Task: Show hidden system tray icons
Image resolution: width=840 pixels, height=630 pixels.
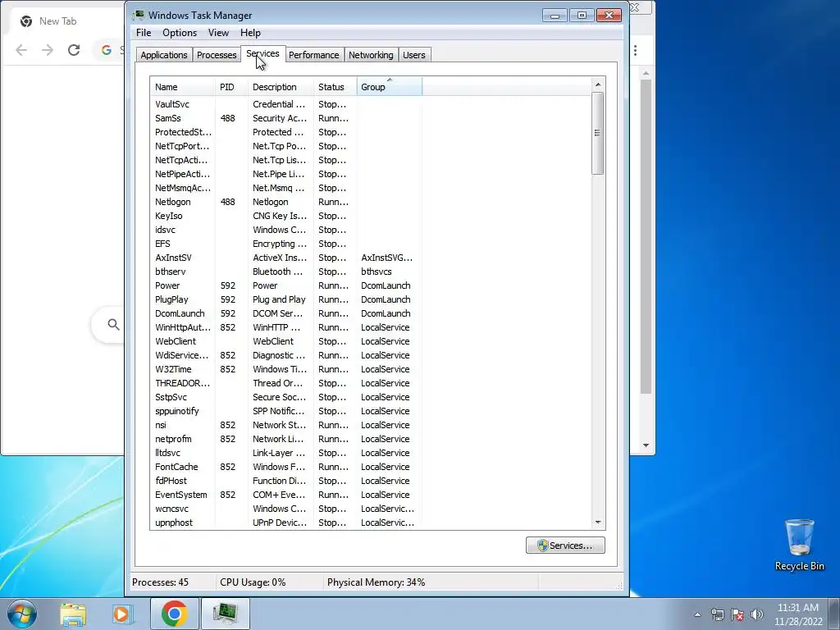Action: pyautogui.click(x=697, y=614)
